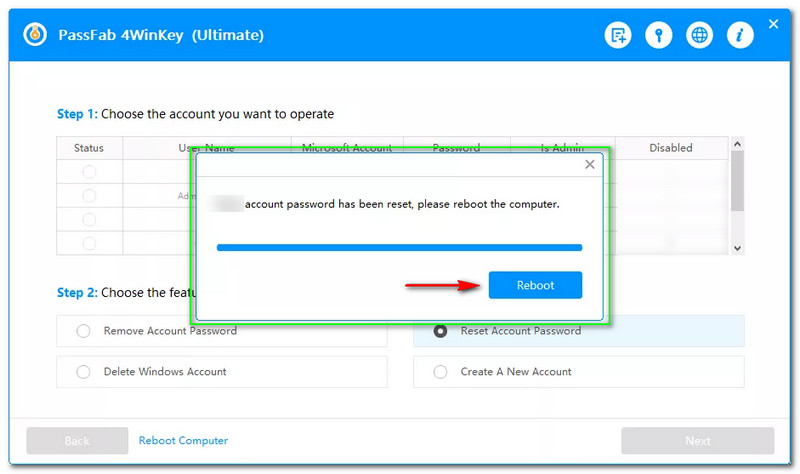Select the first account row's status radio
The height and width of the screenshot is (474, 800).
tap(89, 172)
